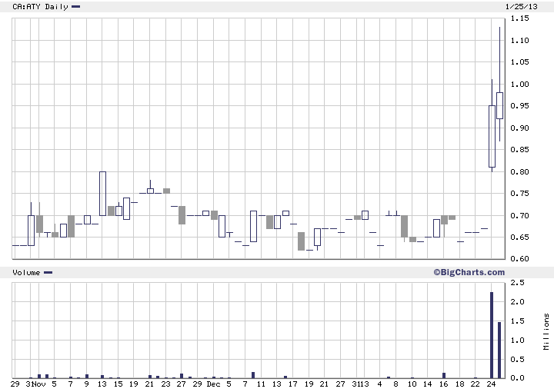Click the vertical Millions axis label
554x392 pixels.
[546, 331]
